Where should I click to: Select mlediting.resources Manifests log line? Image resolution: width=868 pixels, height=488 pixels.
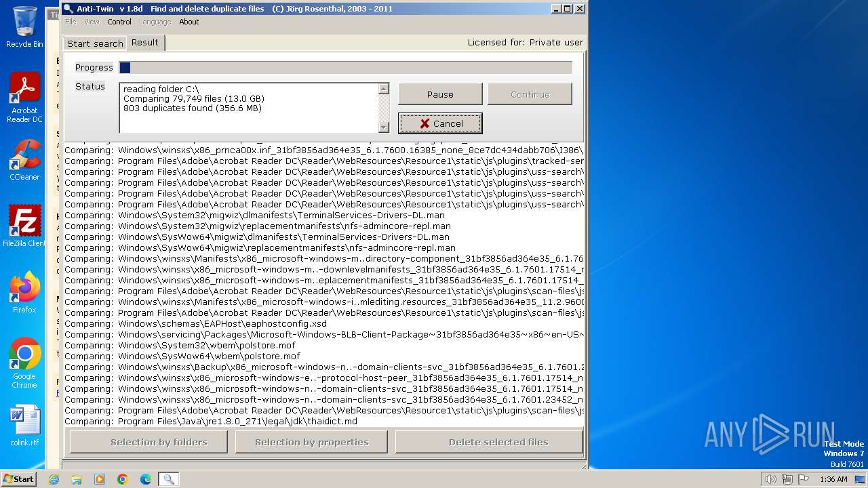(323, 302)
